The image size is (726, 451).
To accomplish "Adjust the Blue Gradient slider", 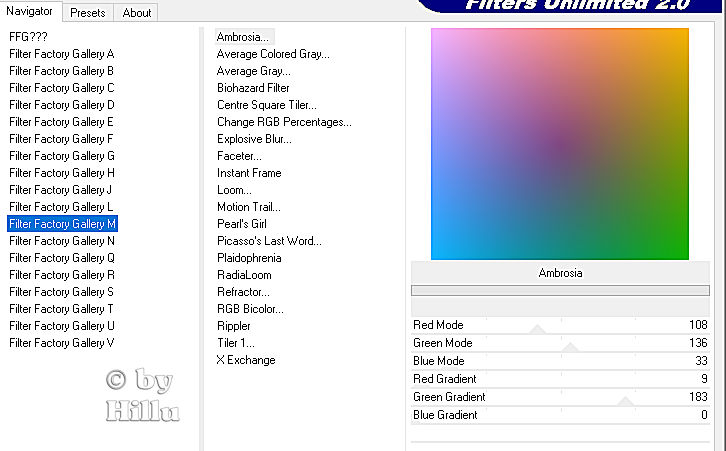I will point(560,416).
